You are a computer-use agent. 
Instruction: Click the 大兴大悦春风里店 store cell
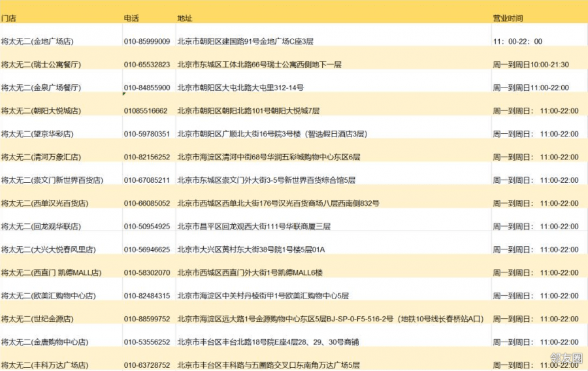(48, 250)
